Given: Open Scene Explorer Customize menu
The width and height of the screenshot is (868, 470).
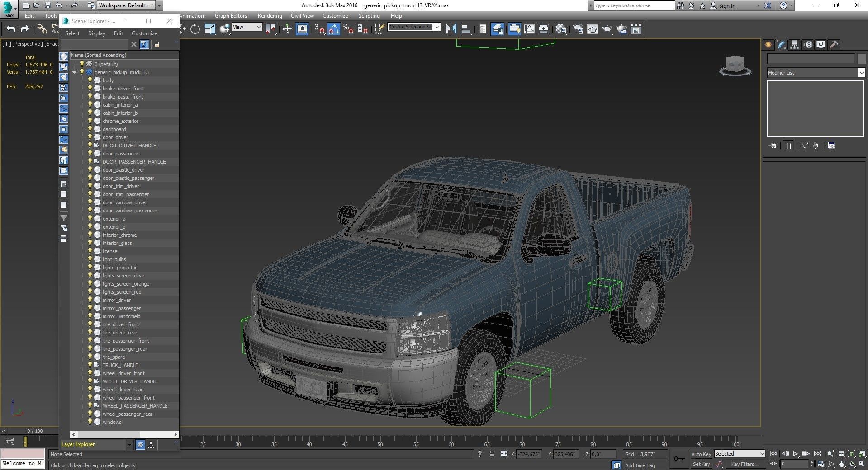Looking at the screenshot, I should pyautogui.click(x=144, y=33).
